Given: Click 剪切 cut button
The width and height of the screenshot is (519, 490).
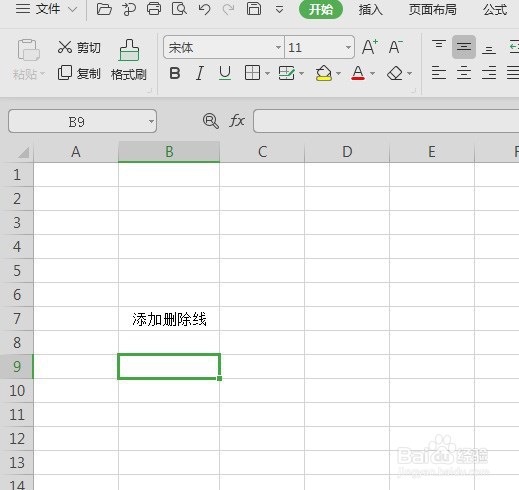Looking at the screenshot, I should pyautogui.click(x=79, y=48).
